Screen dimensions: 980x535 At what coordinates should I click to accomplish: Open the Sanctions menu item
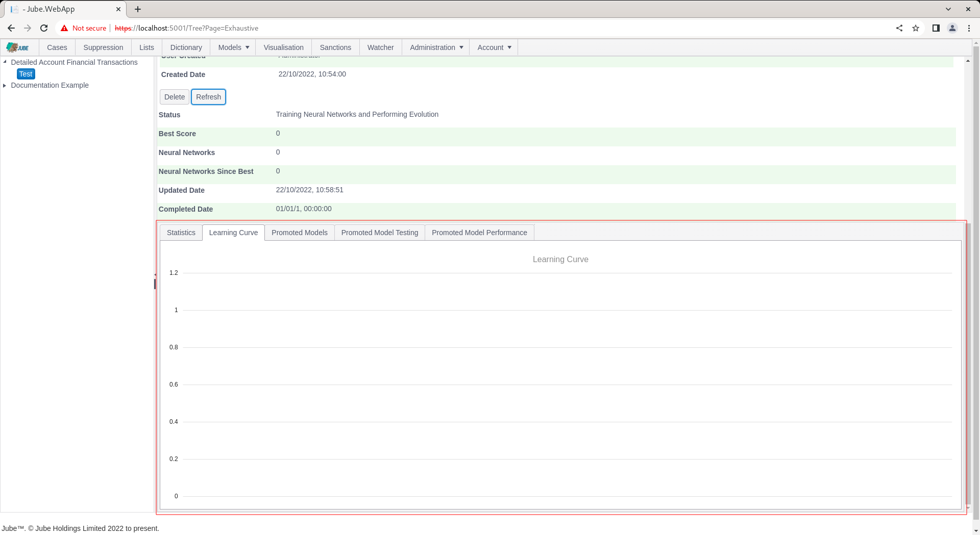[x=335, y=47]
